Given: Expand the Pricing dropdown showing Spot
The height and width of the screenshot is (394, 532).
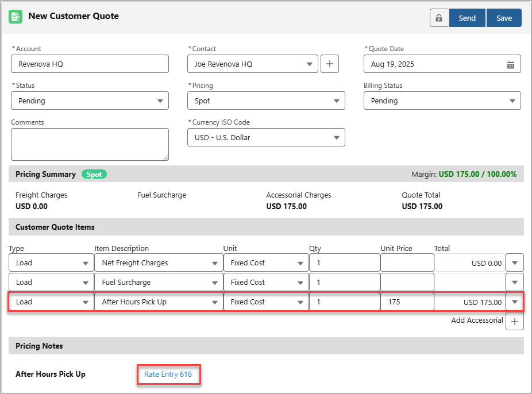Looking at the screenshot, I should pyautogui.click(x=266, y=101).
